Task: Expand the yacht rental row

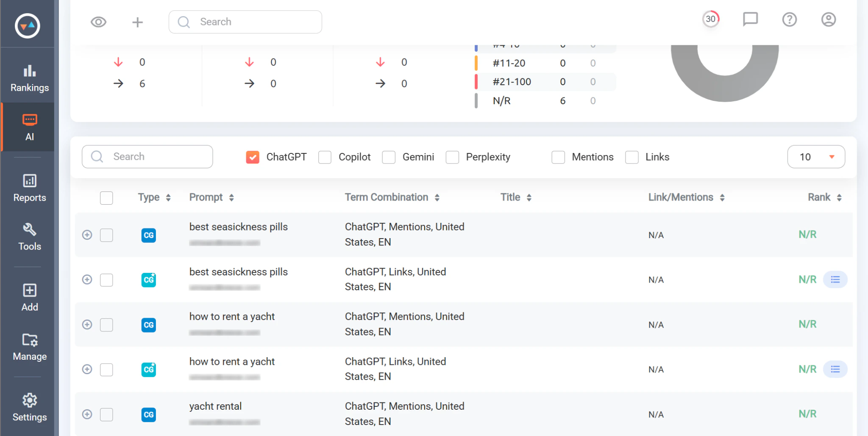Action: pos(87,414)
